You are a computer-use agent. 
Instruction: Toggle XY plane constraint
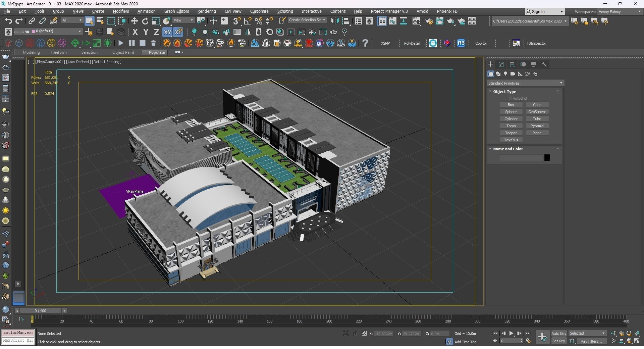pos(167,32)
